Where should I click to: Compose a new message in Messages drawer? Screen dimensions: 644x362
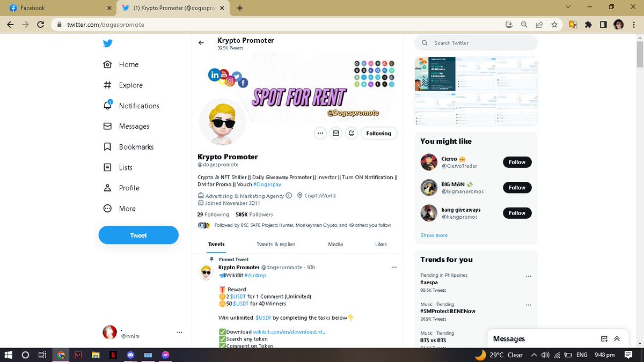pyautogui.click(x=604, y=339)
